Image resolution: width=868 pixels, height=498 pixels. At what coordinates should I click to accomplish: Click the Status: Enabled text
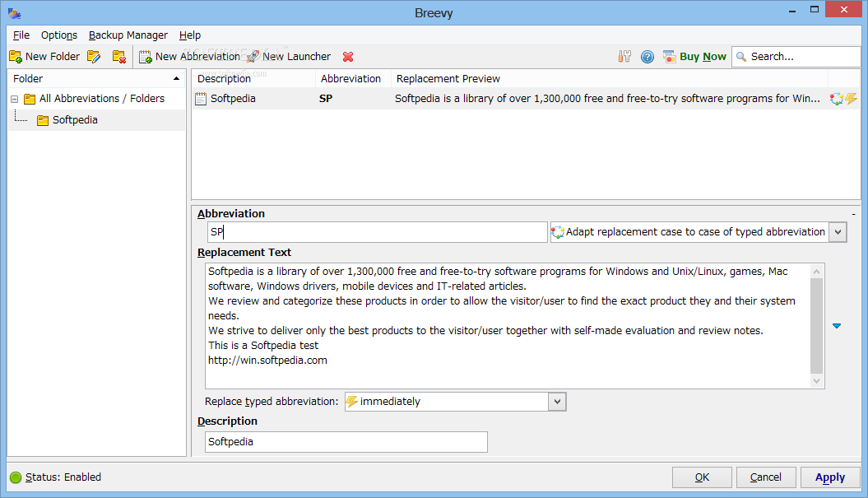tap(63, 477)
